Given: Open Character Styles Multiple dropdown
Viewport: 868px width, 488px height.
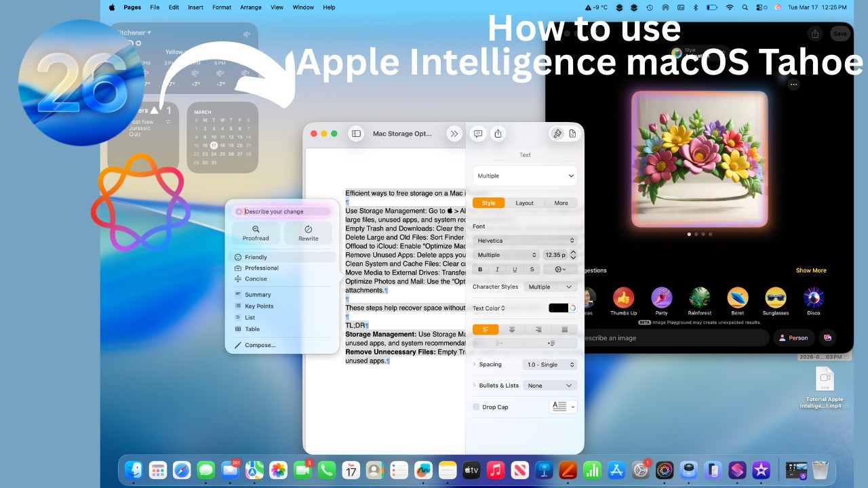Looking at the screenshot, I should (550, 287).
